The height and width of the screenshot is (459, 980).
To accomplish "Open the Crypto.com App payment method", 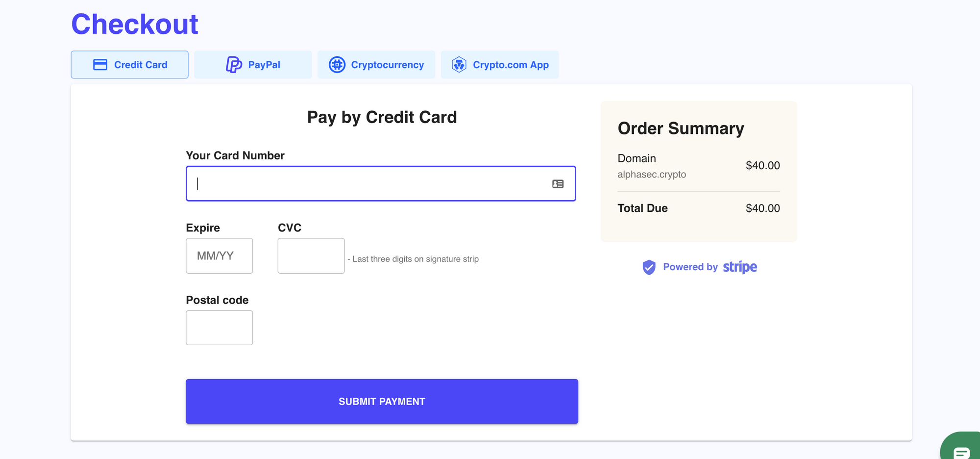I will [x=500, y=64].
